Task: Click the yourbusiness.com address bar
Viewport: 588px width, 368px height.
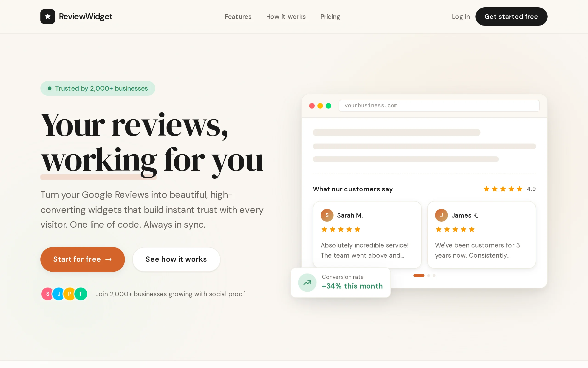Action: pos(439,106)
